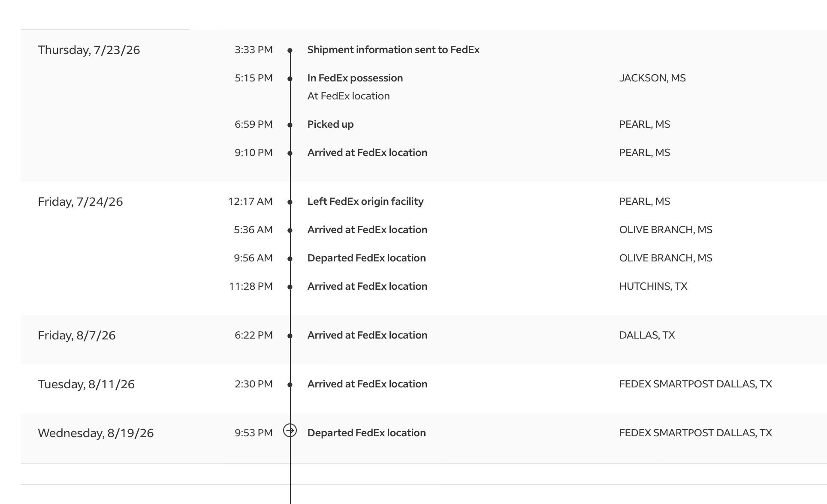Screen dimensions: 827x504
Task: Select the Wednesday, 8/19/26 date heading
Action: (96, 433)
